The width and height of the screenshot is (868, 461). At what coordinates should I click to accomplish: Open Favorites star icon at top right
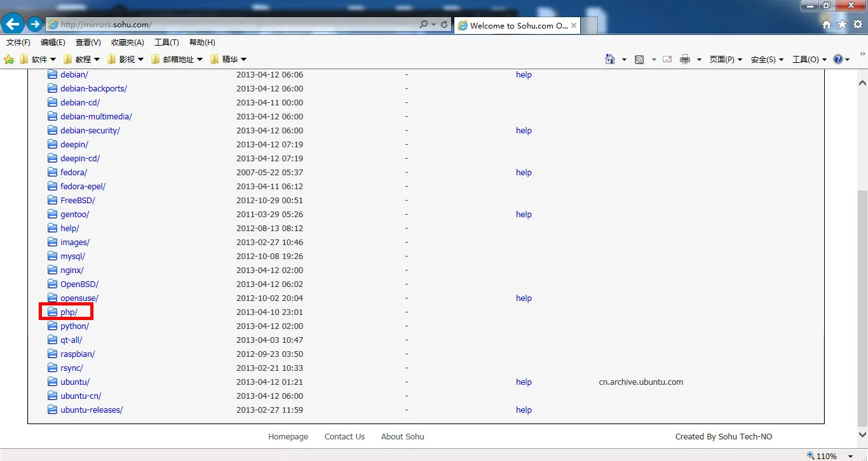click(x=842, y=25)
